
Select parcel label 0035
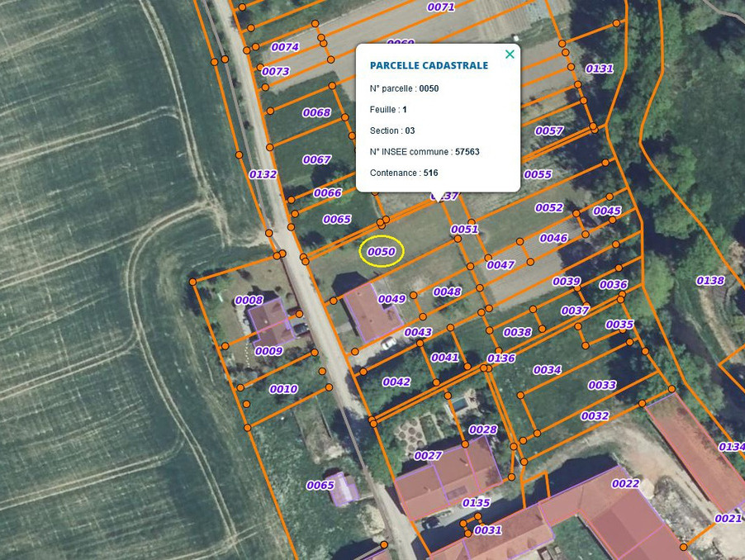pyautogui.click(x=619, y=325)
